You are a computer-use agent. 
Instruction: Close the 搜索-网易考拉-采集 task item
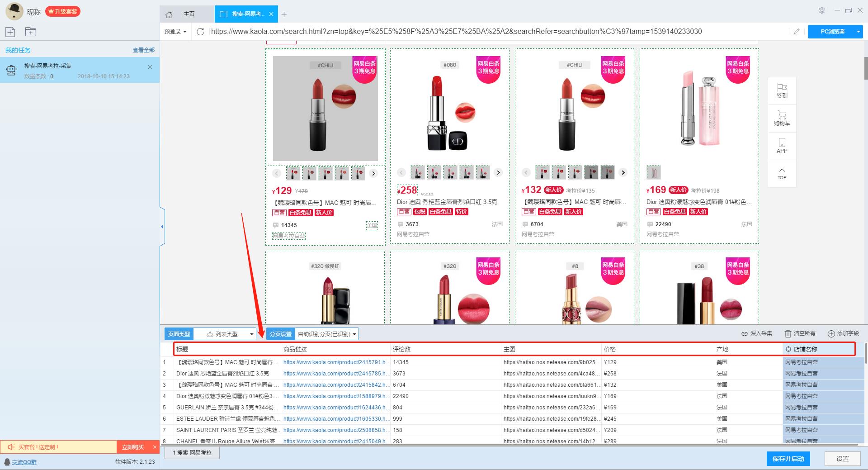(x=150, y=67)
